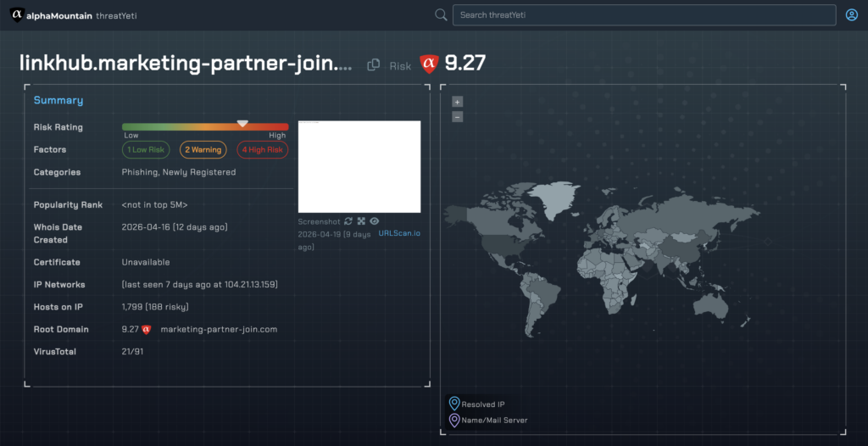Click the Resolved IP legend pin icon
This screenshot has width=868, height=446.
pos(454,404)
